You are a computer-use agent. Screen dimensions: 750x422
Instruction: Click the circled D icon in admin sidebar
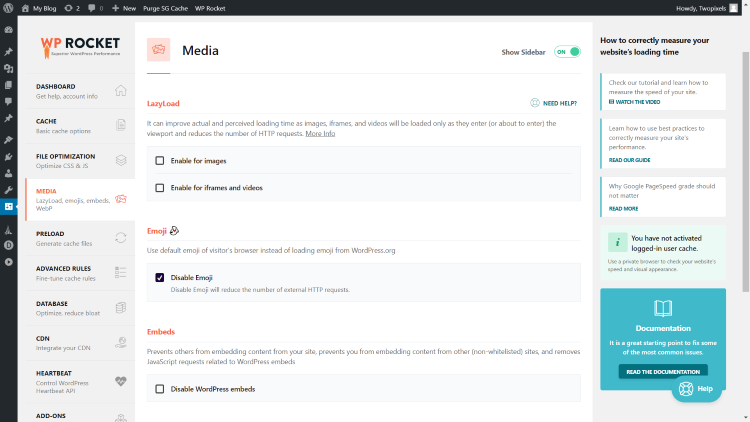(8, 245)
